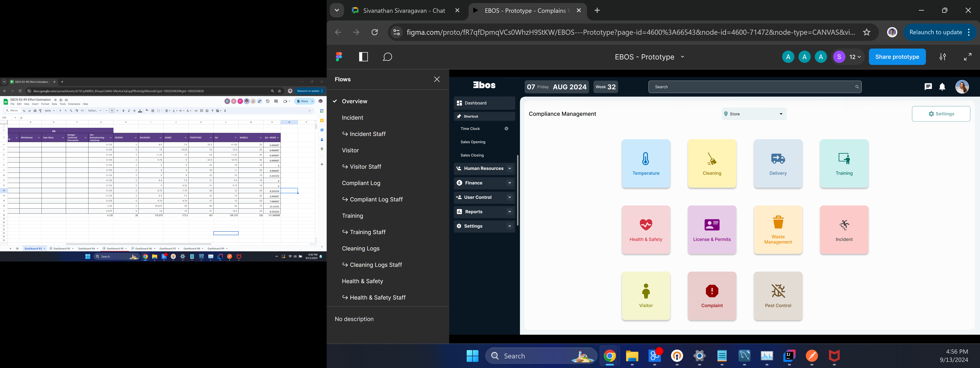Click the insert link icon in Sheets toolbar
The image size is (980, 368).
196,111
